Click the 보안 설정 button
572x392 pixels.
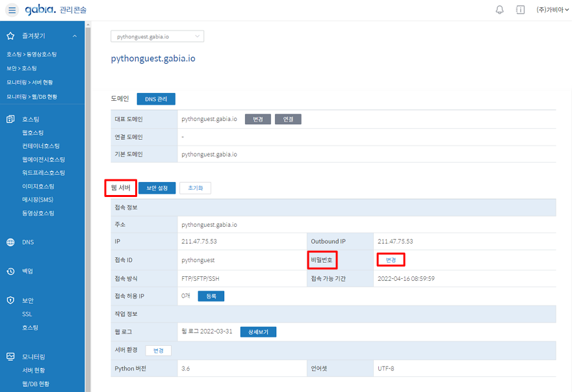157,188
